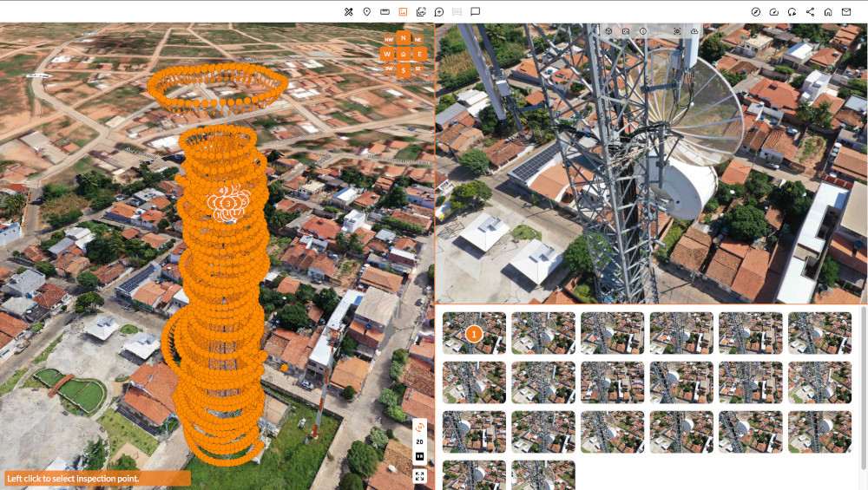868x490 pixels.
Task: Select inspection point marker number 3
Action: 227,204
